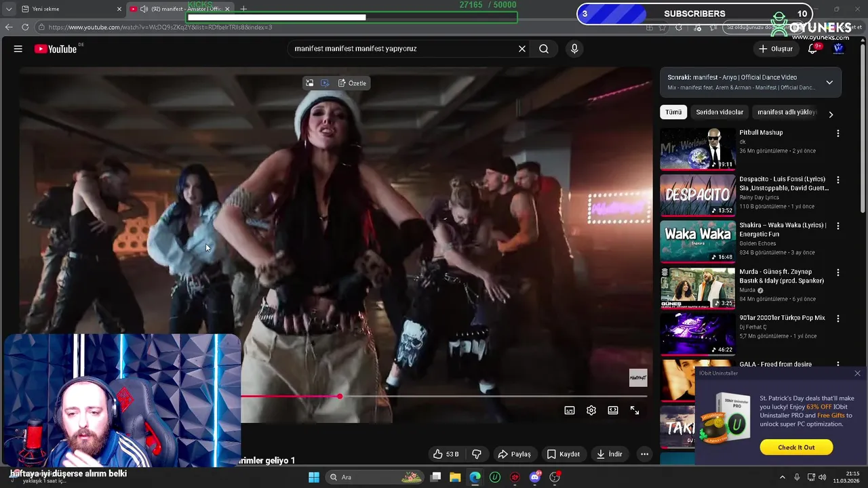Toggle theater mode on the player
868x488 pixels.
[x=613, y=410]
